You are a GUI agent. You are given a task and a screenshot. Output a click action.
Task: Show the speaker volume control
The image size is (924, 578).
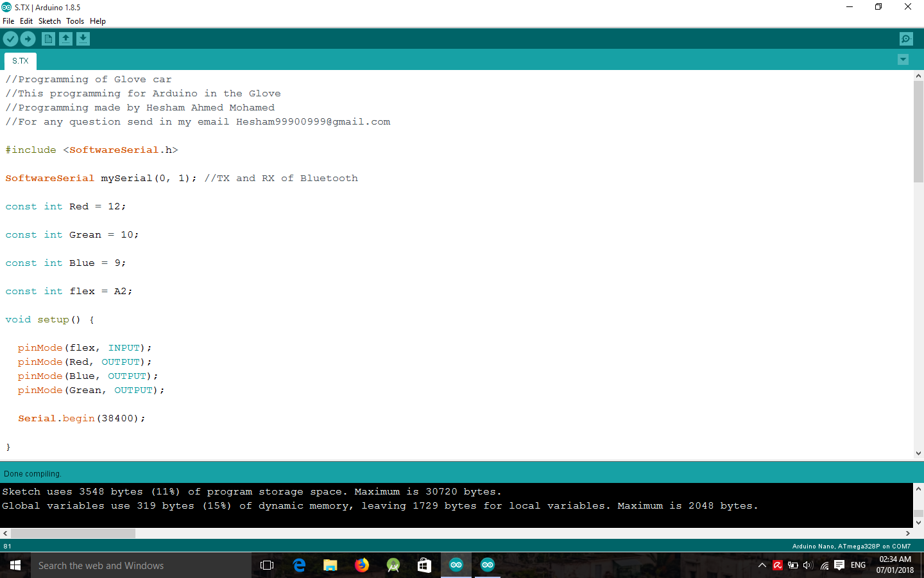(x=808, y=565)
